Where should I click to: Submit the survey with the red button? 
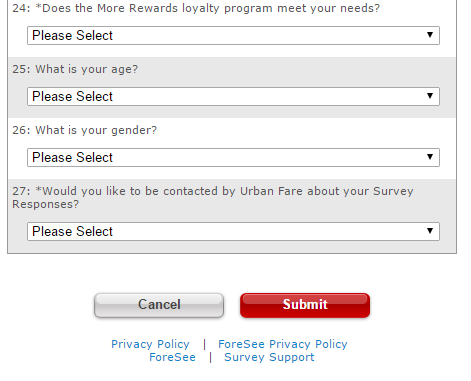(305, 305)
